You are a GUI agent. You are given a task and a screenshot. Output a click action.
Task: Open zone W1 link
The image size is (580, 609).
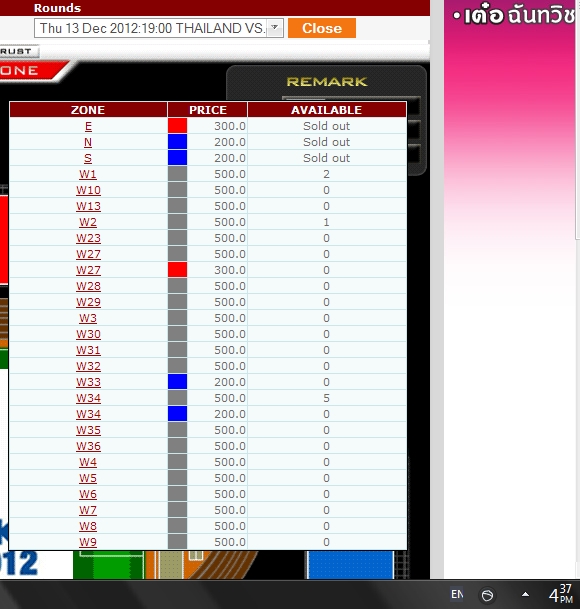tap(88, 174)
